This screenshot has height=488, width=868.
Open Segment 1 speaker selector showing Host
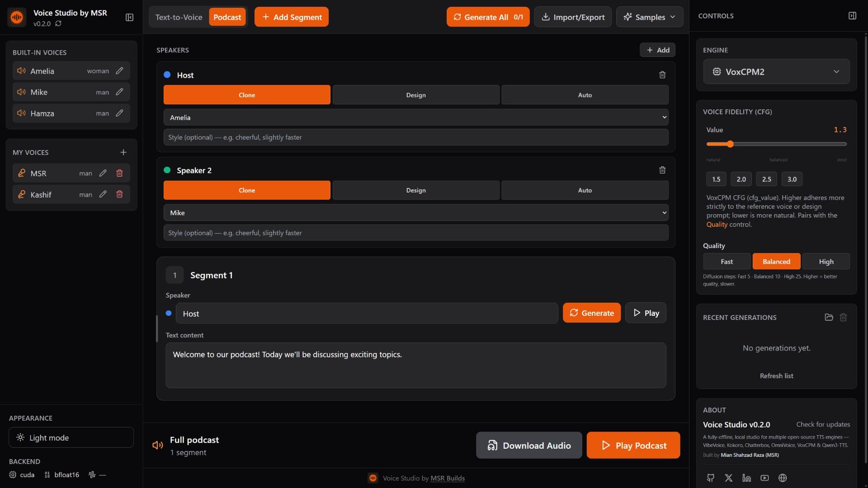point(367,314)
